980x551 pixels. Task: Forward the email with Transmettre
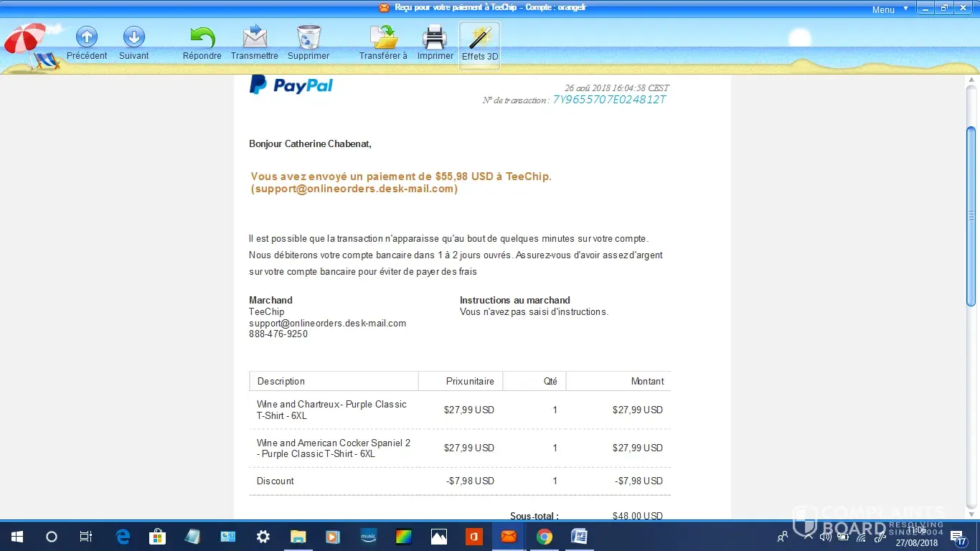(x=255, y=37)
